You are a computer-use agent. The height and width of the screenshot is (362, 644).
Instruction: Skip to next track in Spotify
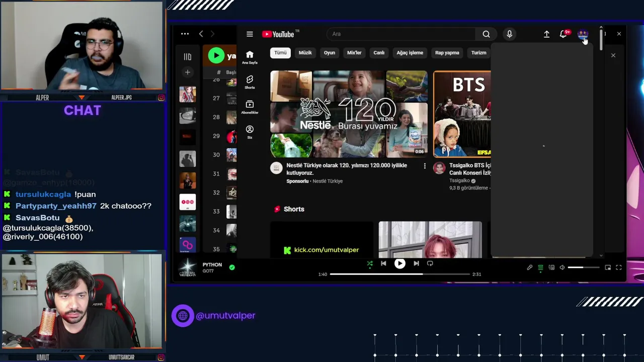416,263
